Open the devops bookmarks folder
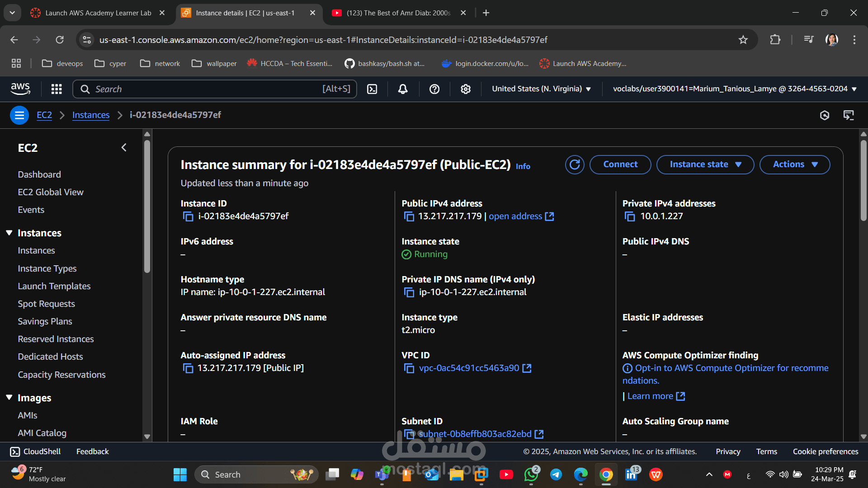The image size is (868, 488). [62, 64]
